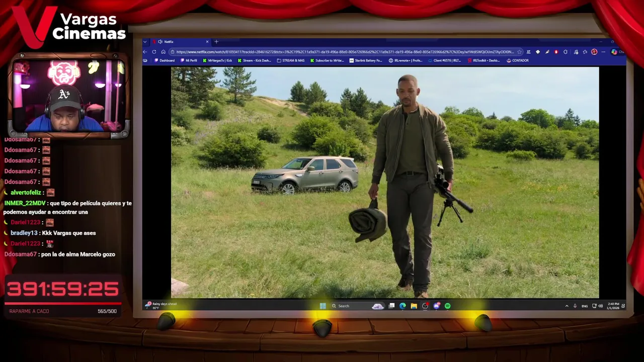The width and height of the screenshot is (644, 362).
Task: Click the INMER_22MDV chat username
Action: [25, 203]
